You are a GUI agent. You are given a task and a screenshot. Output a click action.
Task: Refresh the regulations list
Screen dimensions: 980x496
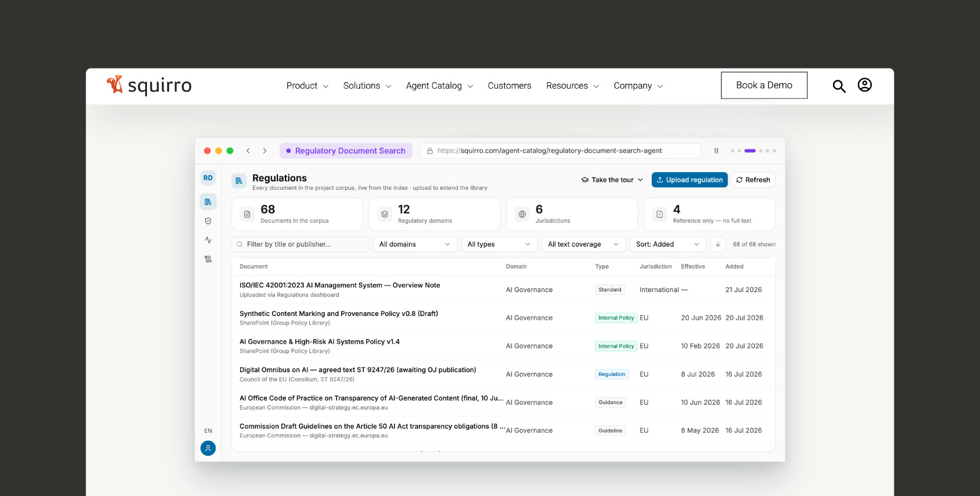pyautogui.click(x=753, y=180)
